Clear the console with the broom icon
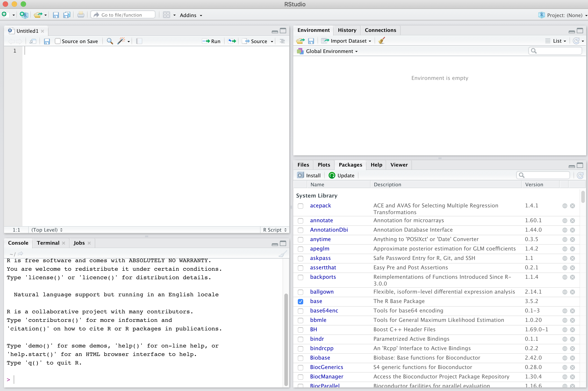The width and height of the screenshot is (588, 391). coord(283,254)
